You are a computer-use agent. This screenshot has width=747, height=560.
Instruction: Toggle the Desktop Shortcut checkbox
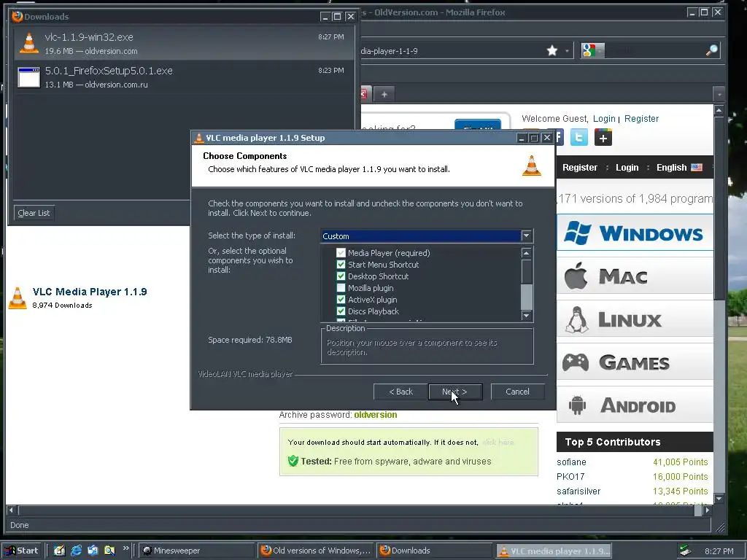(x=341, y=276)
